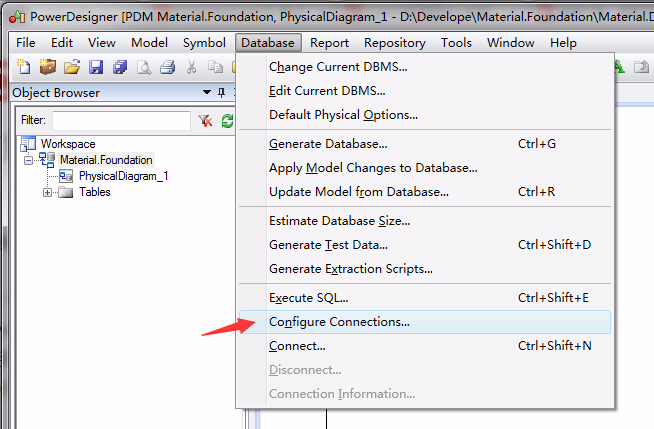
Task: Clear the filter using the funnel icon
Action: coord(205,121)
